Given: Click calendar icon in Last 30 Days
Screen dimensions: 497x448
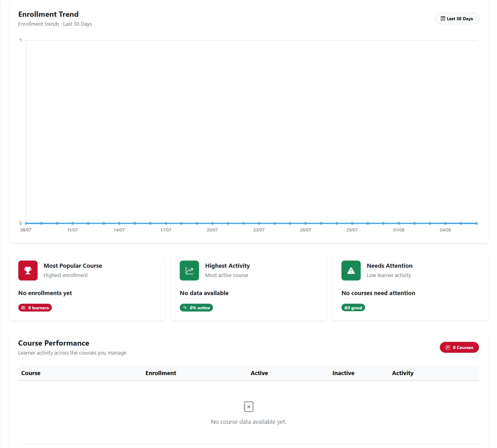Looking at the screenshot, I should tap(443, 19).
